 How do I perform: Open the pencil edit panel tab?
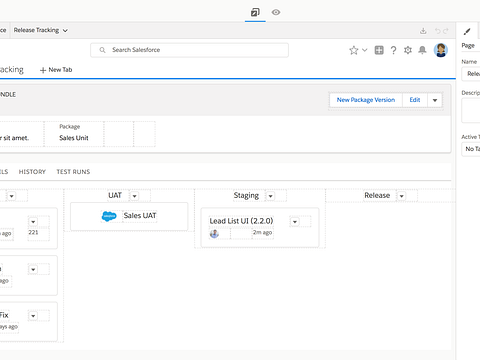coord(467,31)
